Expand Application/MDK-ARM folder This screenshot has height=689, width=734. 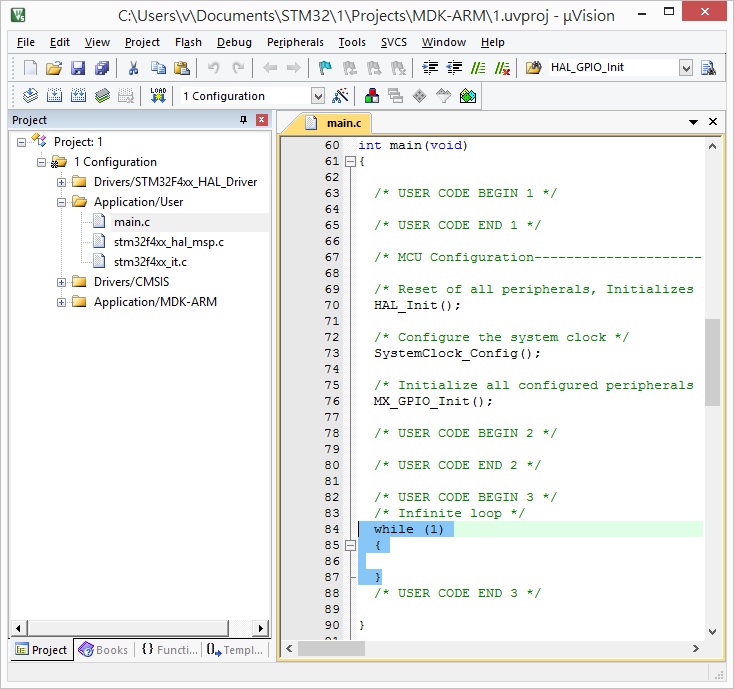(61, 302)
